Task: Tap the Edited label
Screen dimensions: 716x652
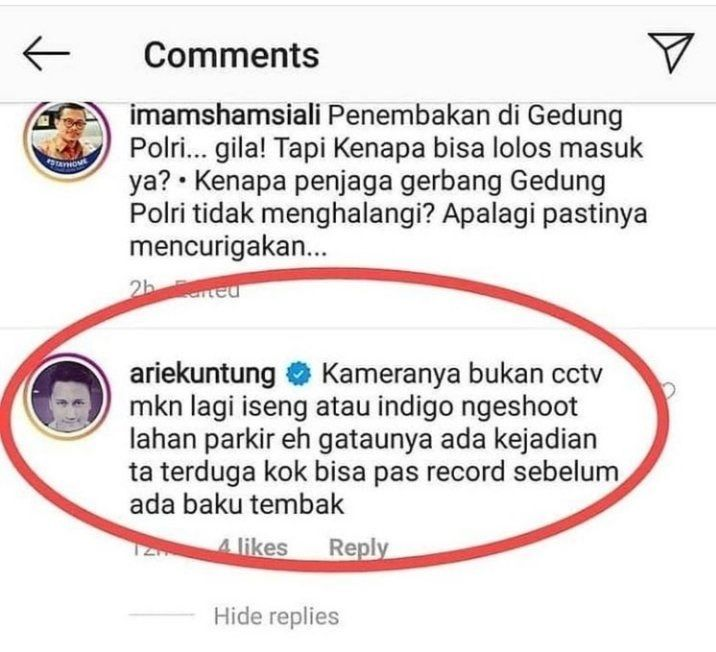Action: 208,289
